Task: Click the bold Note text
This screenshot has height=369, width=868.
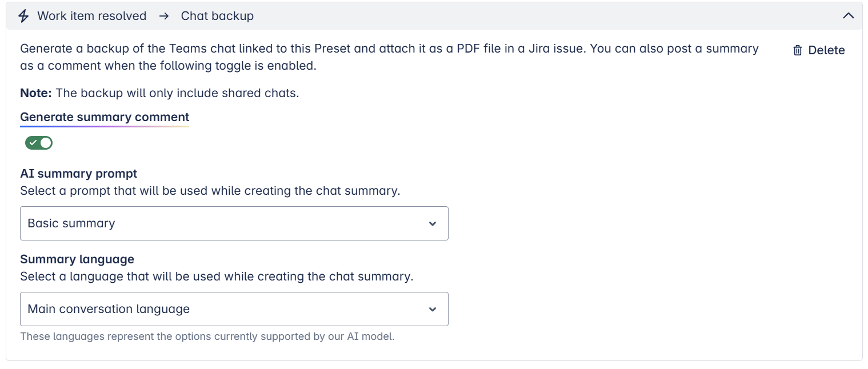Action: click(x=35, y=93)
